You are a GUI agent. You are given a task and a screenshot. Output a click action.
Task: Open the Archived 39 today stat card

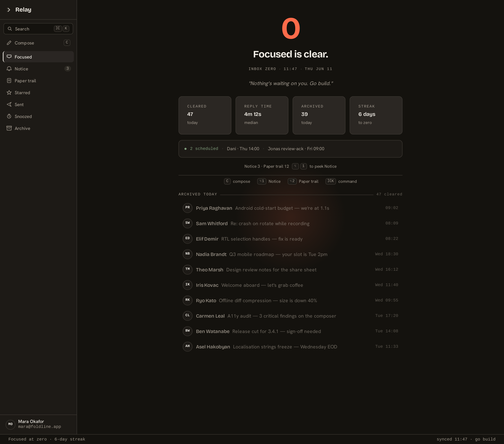(319, 115)
